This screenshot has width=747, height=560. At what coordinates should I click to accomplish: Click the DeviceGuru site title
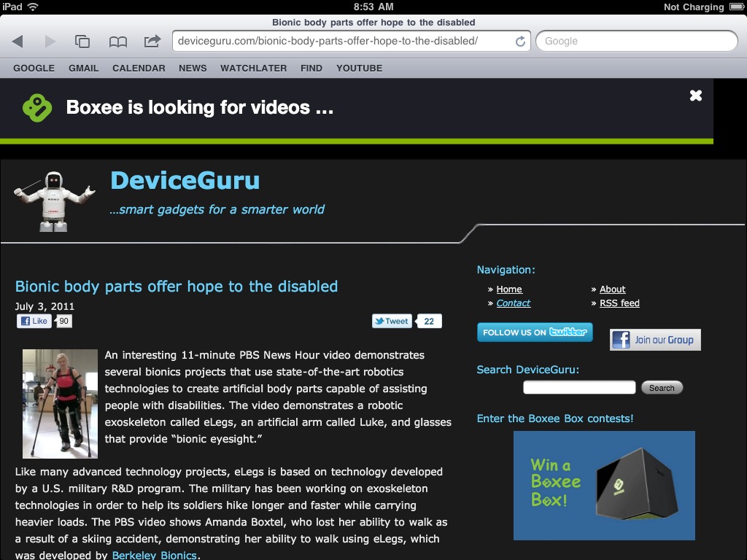click(185, 181)
